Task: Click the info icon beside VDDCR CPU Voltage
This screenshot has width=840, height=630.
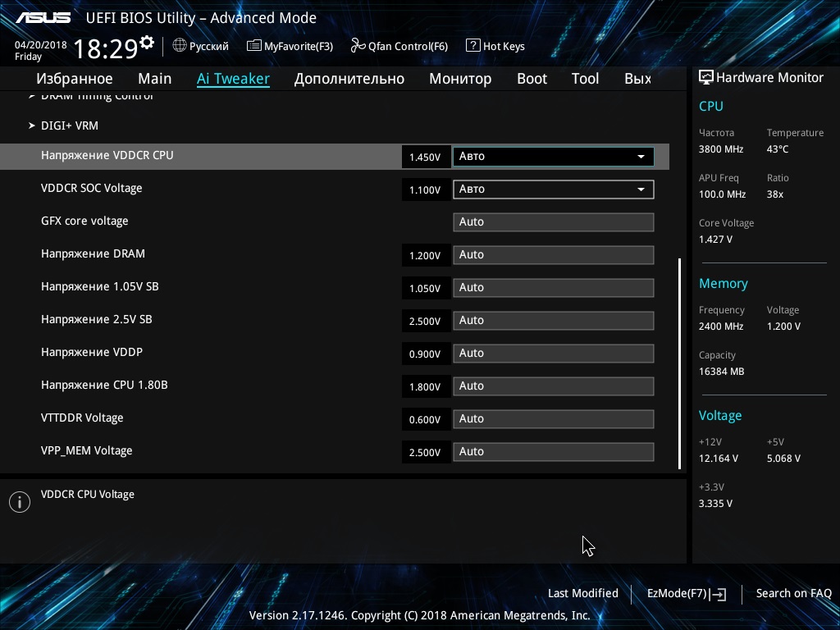Action: click(x=20, y=502)
